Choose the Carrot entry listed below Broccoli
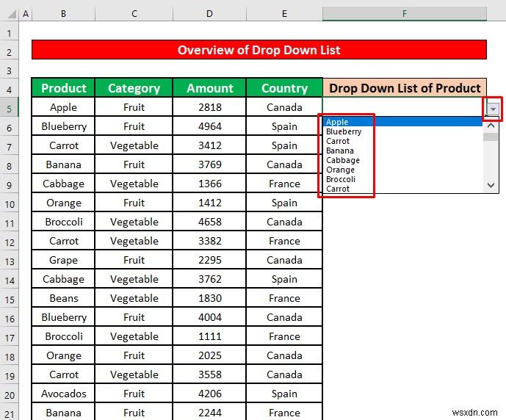Image resolution: width=506 pixels, height=420 pixels. point(402,189)
